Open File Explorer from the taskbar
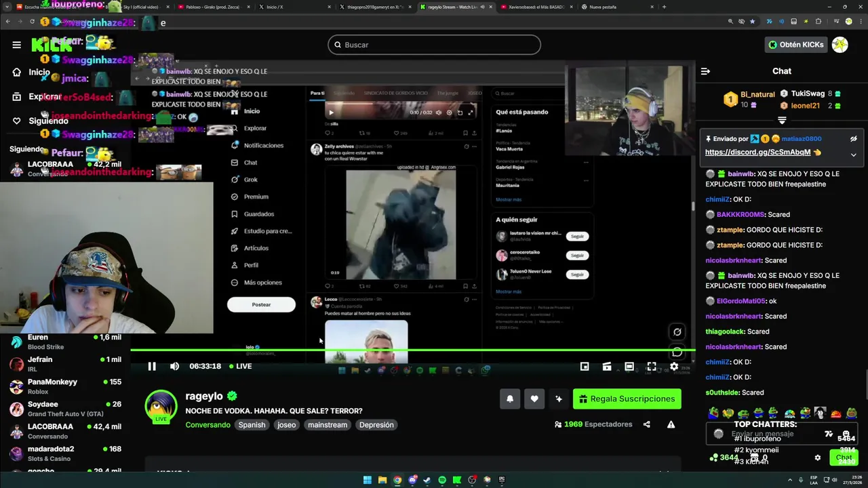Screen dimensions: 868x488 (x=382, y=480)
